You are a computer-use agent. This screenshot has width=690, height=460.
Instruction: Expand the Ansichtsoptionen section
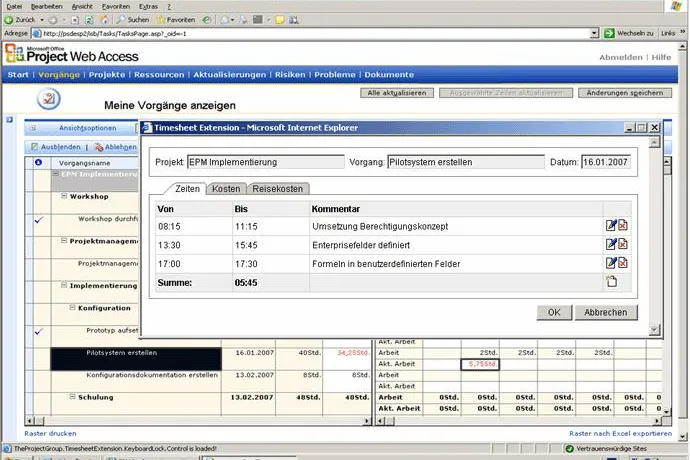coord(33,128)
